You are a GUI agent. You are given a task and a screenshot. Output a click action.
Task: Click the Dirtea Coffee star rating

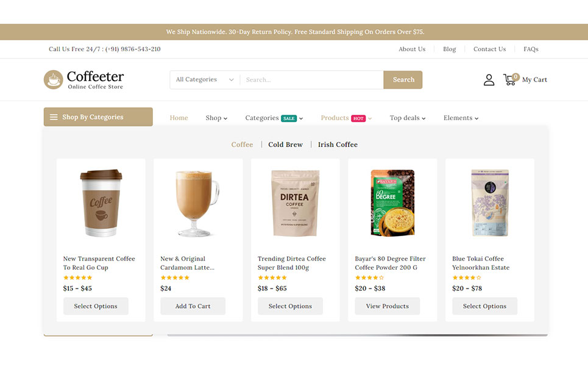pyautogui.click(x=272, y=278)
